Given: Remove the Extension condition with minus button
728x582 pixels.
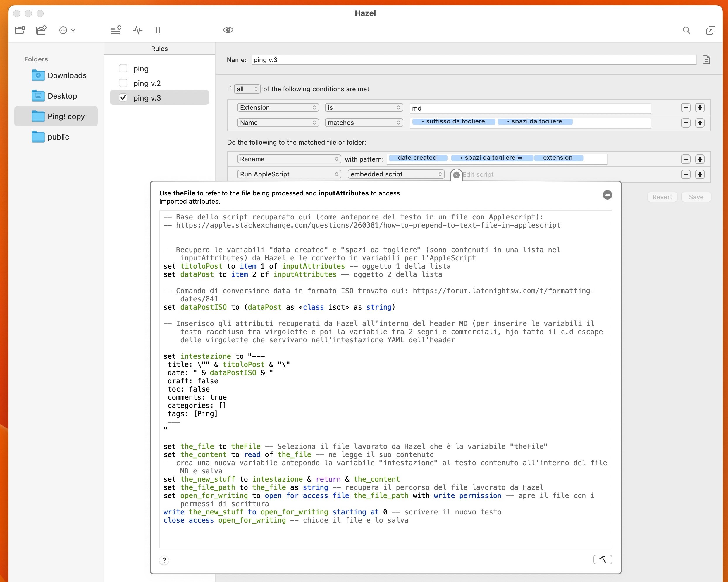Looking at the screenshot, I should (x=686, y=108).
